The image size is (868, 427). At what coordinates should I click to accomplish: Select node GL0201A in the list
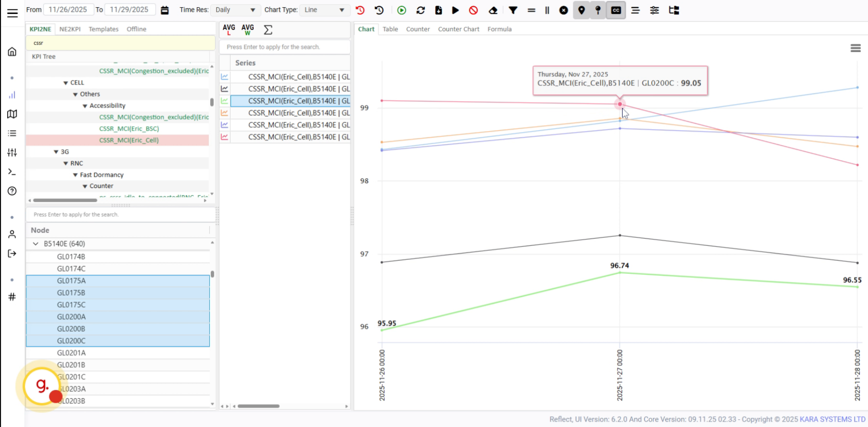coord(71,353)
